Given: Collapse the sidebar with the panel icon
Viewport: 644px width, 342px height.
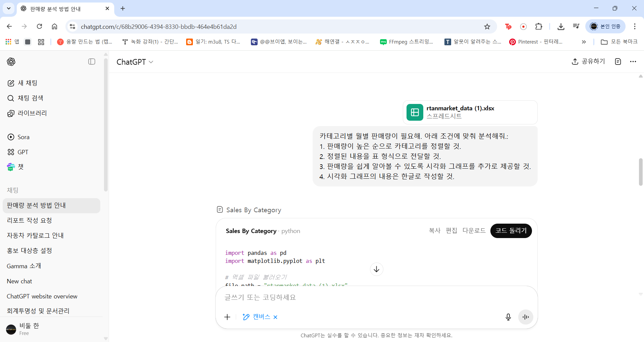Looking at the screenshot, I should click(92, 62).
